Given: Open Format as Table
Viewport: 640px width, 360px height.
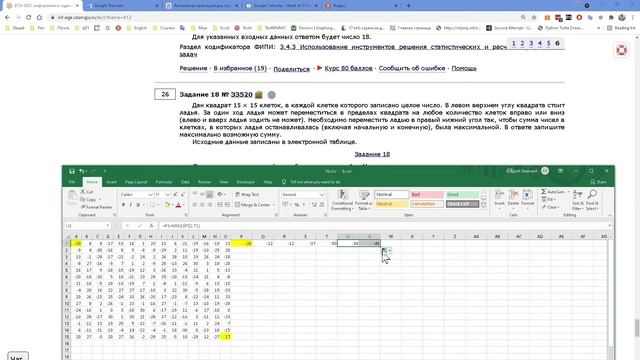Looking at the screenshot, I should 363,200.
